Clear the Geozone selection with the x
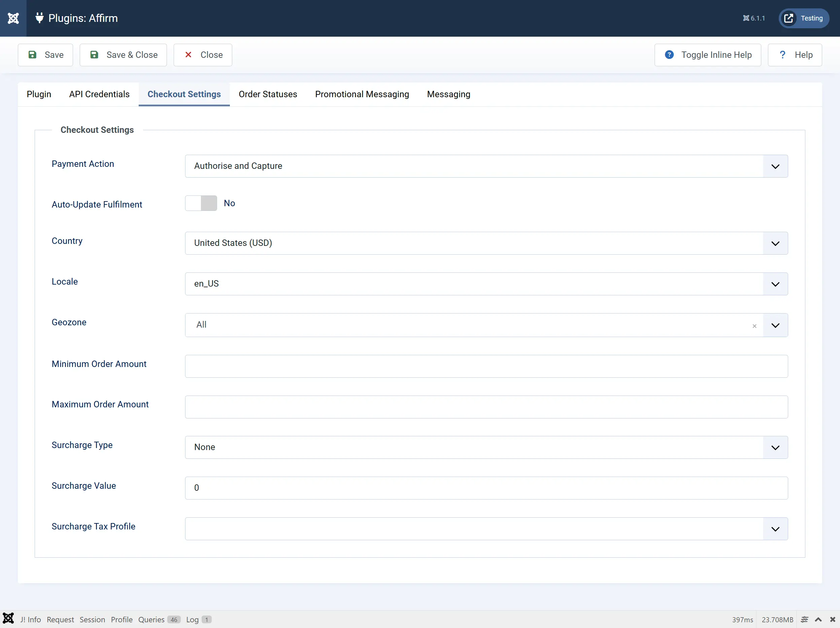 click(754, 326)
